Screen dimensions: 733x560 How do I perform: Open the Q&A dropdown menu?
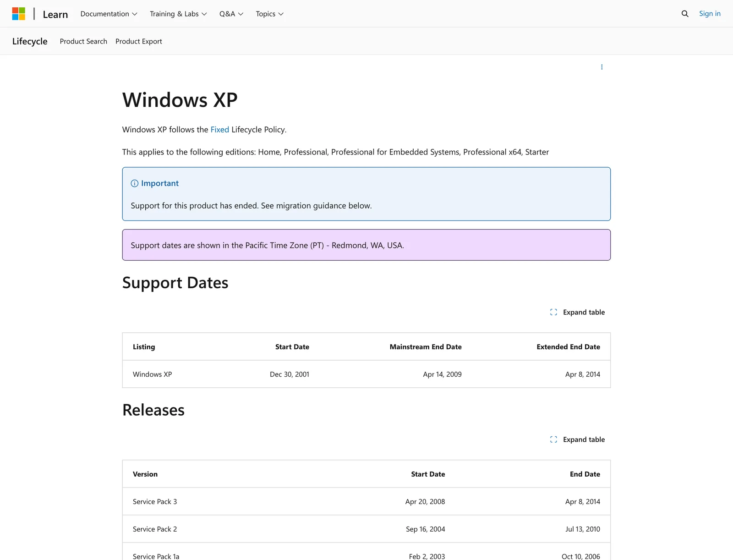point(231,14)
